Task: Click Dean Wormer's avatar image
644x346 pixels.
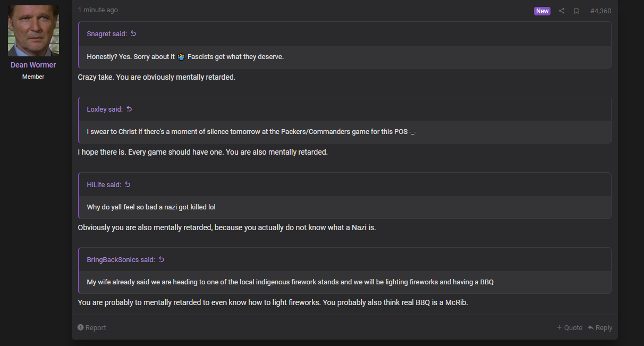Action: [33, 31]
